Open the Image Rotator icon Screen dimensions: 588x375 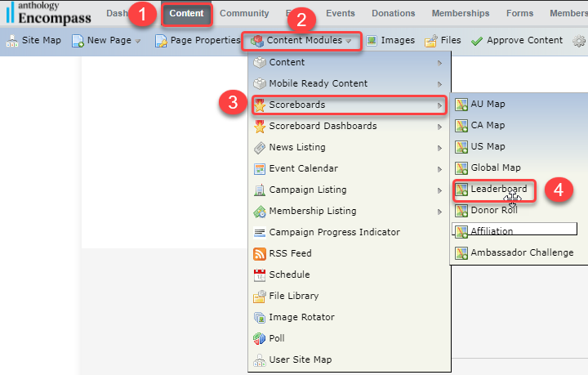[x=260, y=317]
